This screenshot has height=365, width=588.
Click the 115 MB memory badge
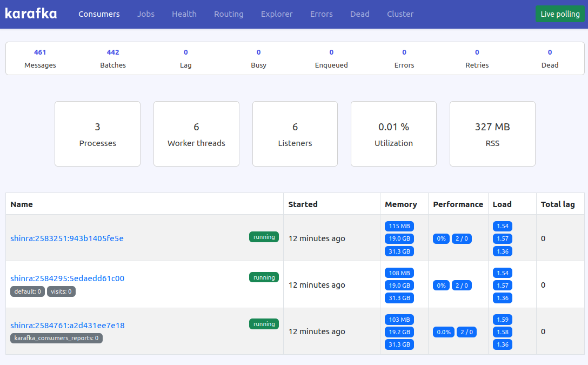[399, 226]
